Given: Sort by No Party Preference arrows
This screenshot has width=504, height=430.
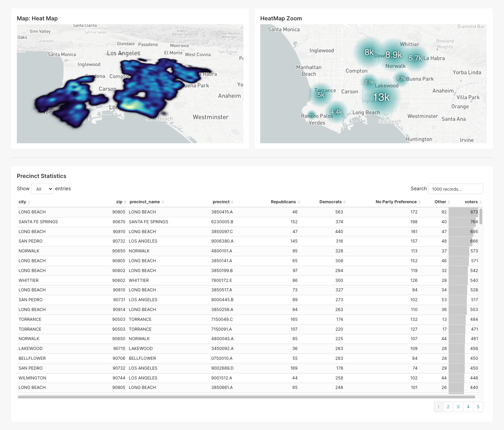Looking at the screenshot, I should [x=419, y=202].
